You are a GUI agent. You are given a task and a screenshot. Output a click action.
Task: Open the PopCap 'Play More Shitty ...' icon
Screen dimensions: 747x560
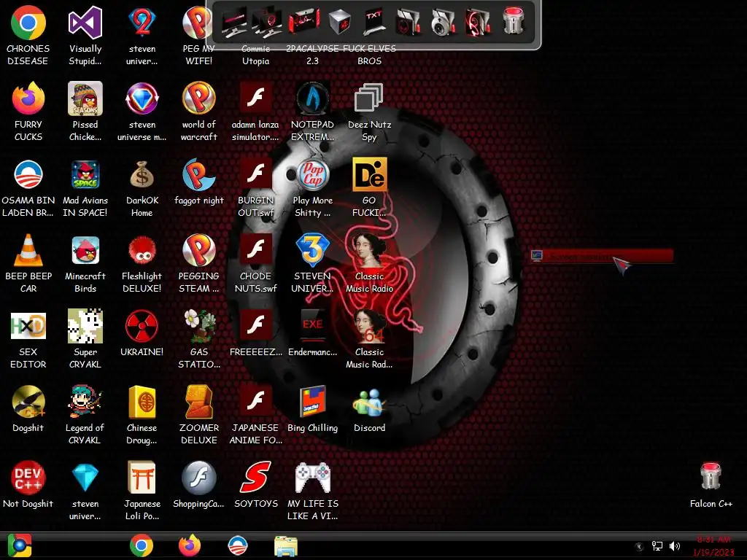(x=312, y=174)
